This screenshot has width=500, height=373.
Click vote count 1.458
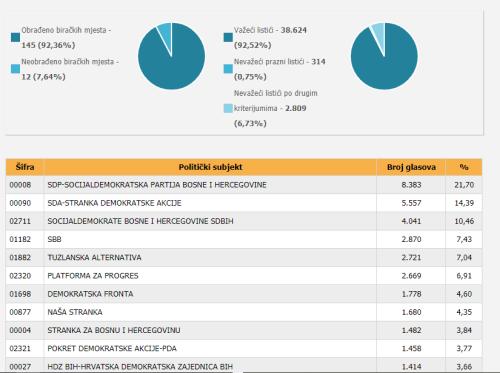click(411, 349)
